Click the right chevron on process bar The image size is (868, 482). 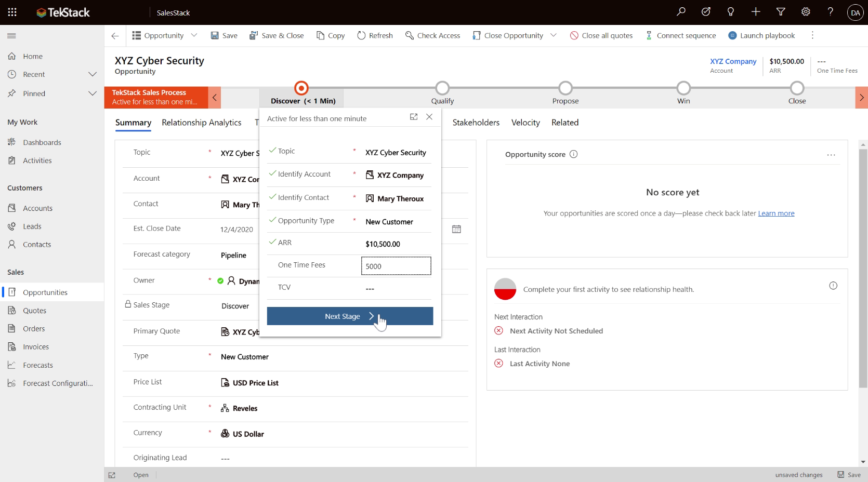pos(861,97)
